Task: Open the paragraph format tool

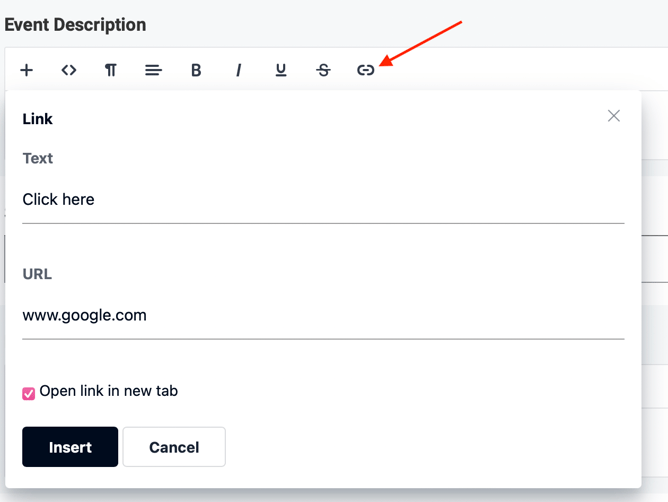Action: (111, 70)
